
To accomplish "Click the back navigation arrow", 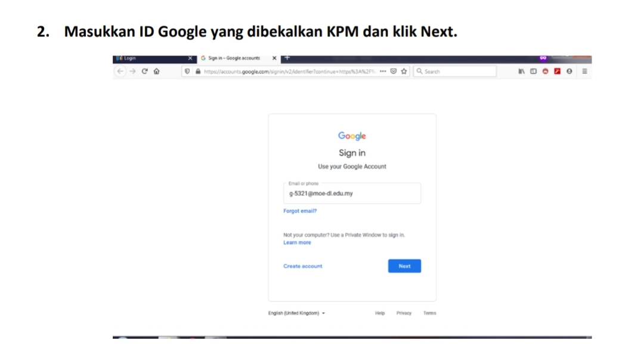I will click(x=119, y=71).
